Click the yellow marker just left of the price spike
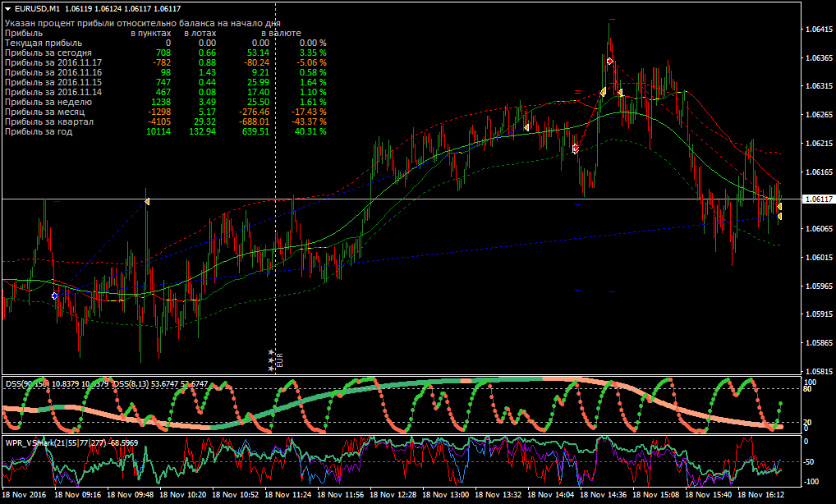This screenshot has width=836, height=504. [x=603, y=92]
